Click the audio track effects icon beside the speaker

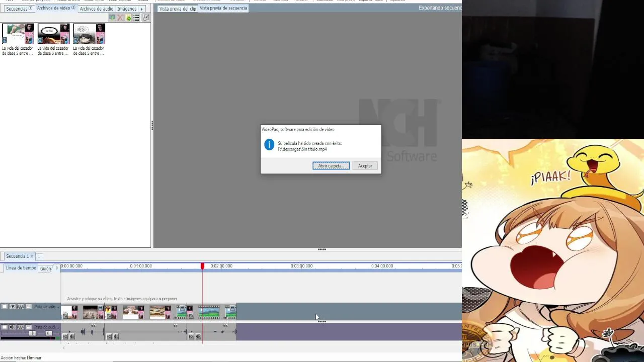tap(20, 327)
